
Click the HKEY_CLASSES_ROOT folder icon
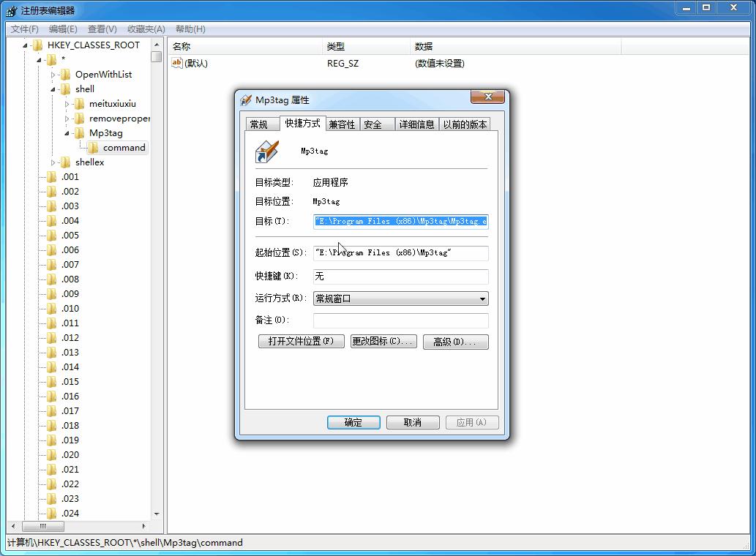pyautogui.click(x=37, y=45)
